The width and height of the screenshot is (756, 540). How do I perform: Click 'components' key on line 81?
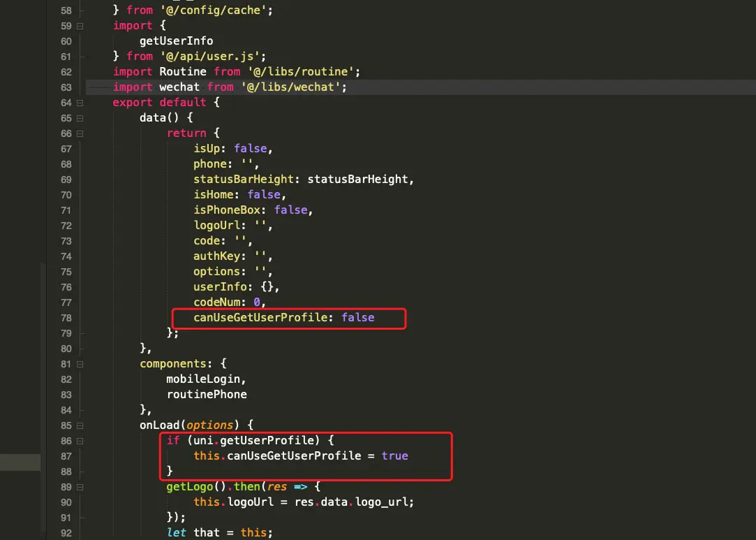point(172,364)
